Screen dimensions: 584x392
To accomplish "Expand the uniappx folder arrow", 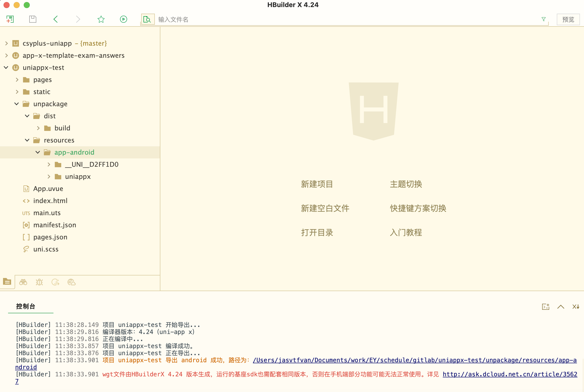I will point(49,177).
